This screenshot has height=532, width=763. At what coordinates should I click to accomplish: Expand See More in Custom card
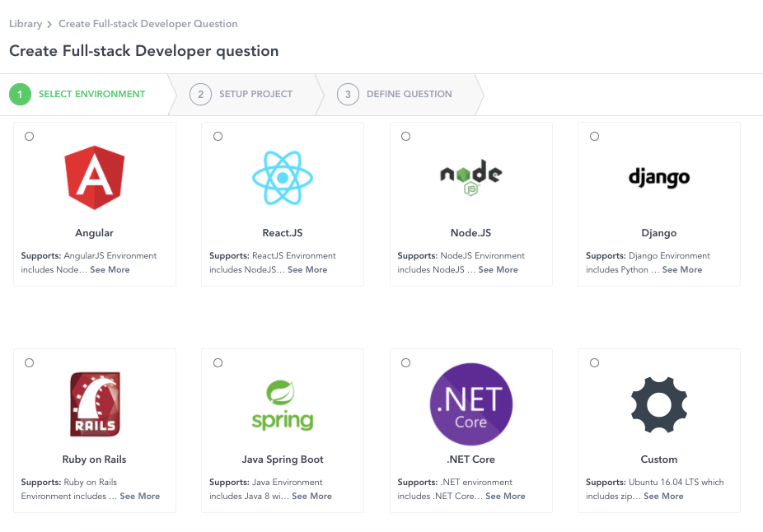pos(664,496)
